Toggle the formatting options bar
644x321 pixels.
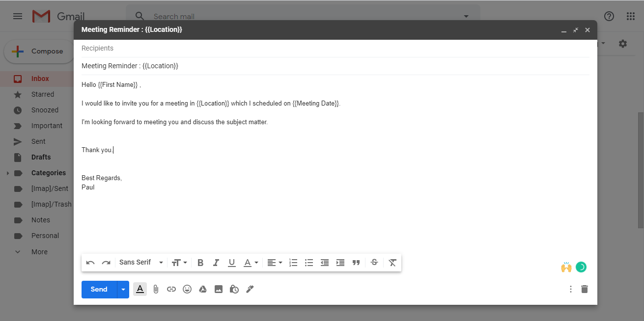click(140, 290)
